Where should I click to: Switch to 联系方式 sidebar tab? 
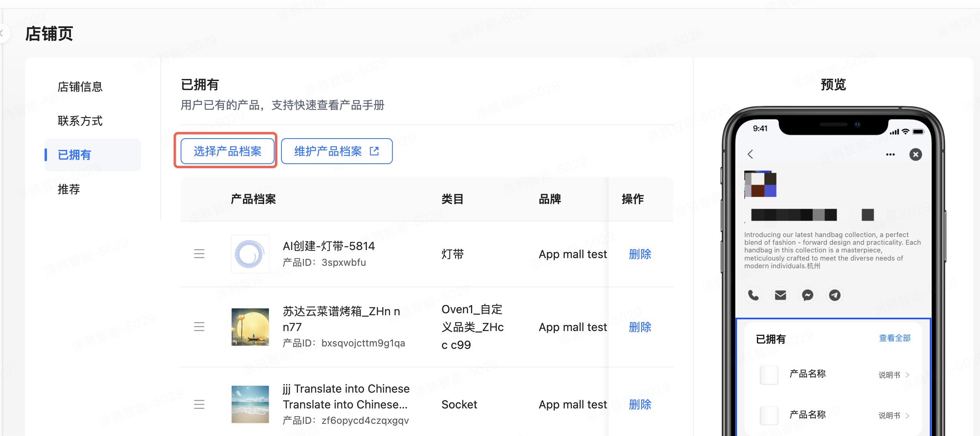pyautogui.click(x=80, y=121)
